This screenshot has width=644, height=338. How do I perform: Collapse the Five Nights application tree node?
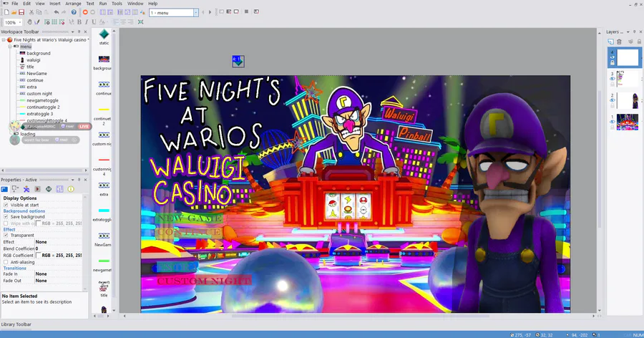[x=4, y=40]
